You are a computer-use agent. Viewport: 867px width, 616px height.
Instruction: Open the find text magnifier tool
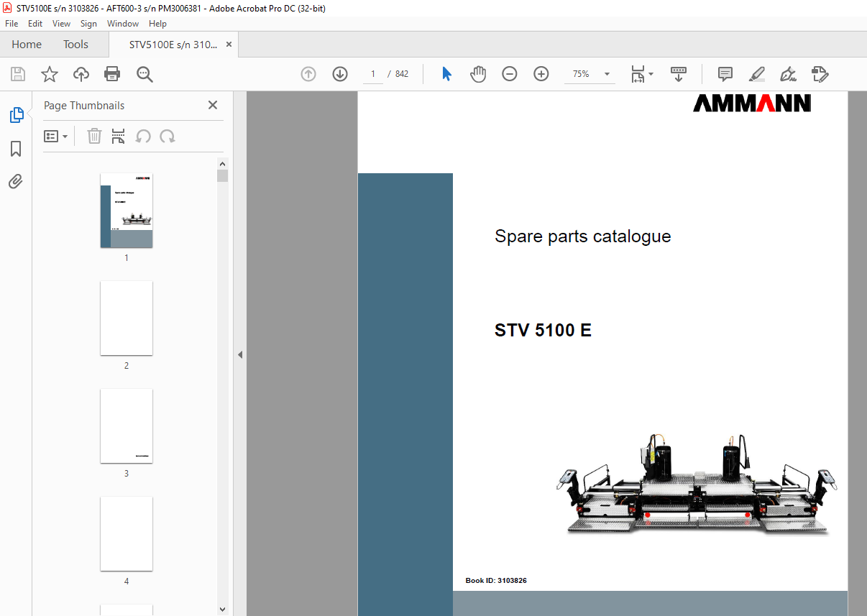pyautogui.click(x=144, y=74)
